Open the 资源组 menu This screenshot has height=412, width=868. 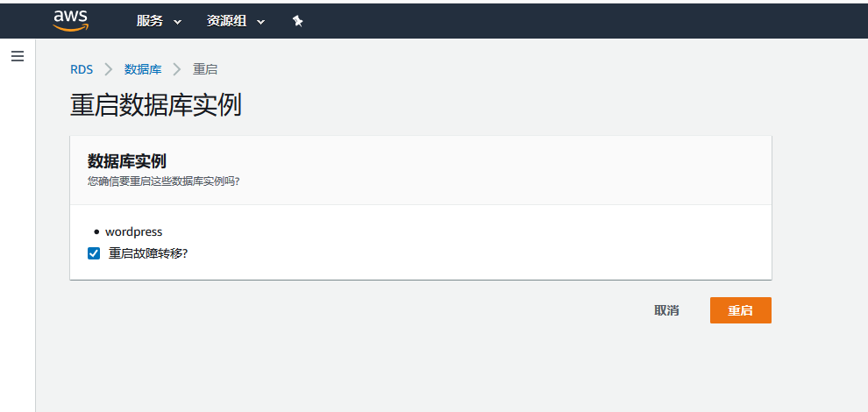coord(226,21)
